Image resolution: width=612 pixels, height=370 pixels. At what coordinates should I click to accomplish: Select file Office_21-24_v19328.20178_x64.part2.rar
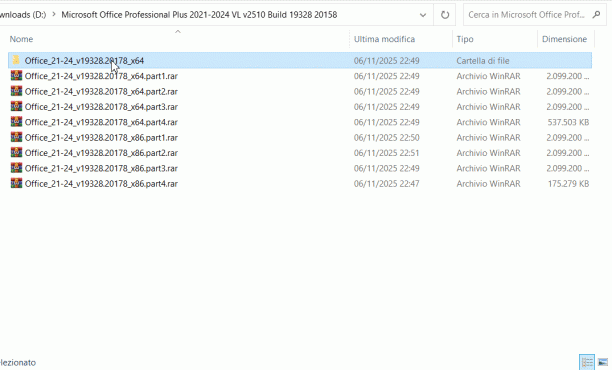(101, 91)
